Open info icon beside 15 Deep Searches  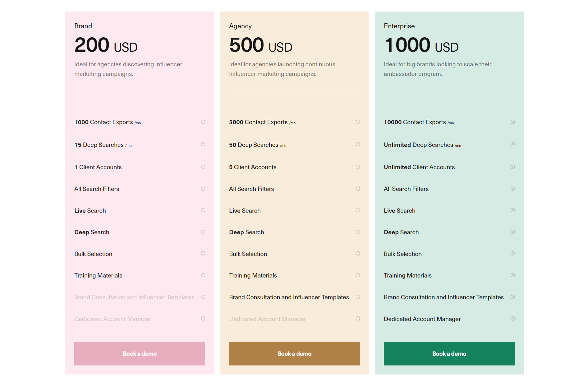click(x=203, y=144)
